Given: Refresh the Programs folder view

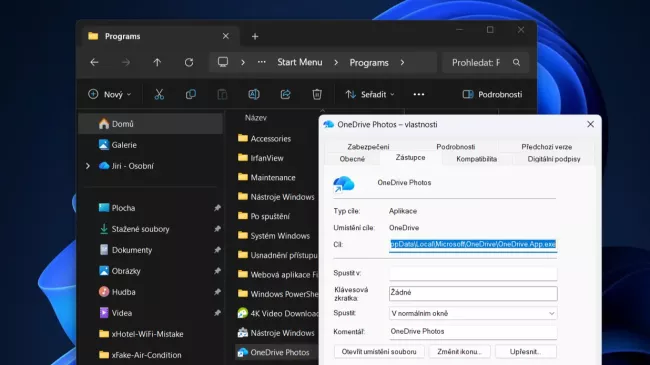Looking at the screenshot, I should pyautogui.click(x=189, y=62).
